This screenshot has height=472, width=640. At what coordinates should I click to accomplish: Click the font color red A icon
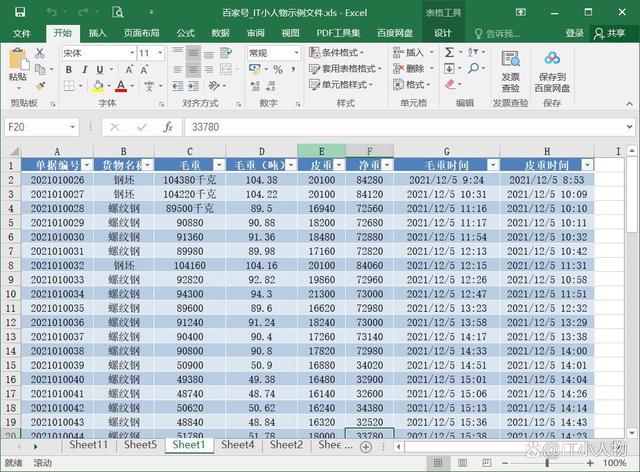point(119,87)
